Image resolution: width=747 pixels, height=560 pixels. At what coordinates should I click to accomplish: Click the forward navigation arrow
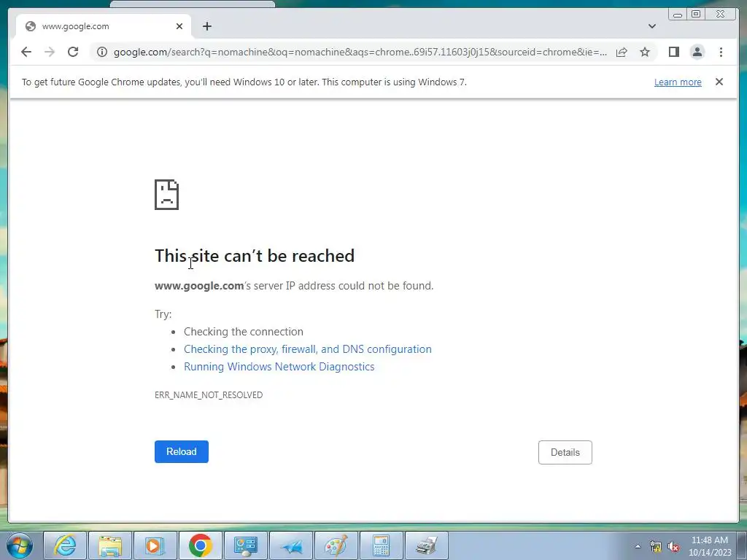[x=50, y=52]
